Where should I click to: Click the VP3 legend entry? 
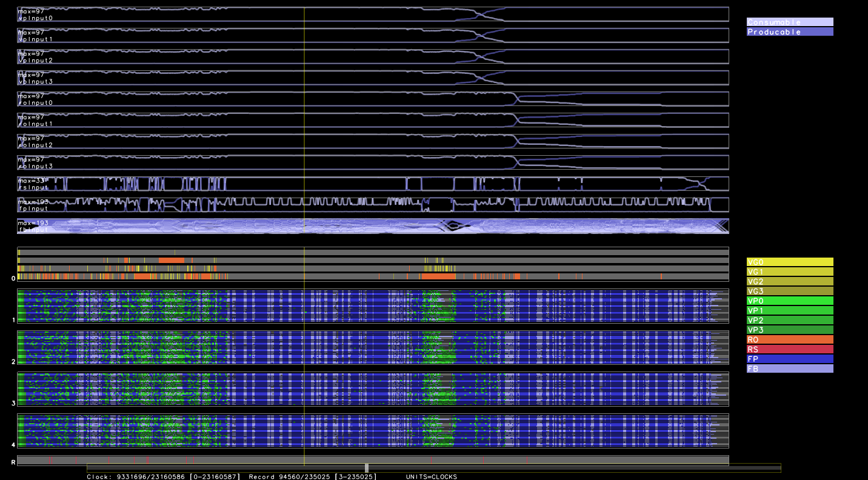789,330
